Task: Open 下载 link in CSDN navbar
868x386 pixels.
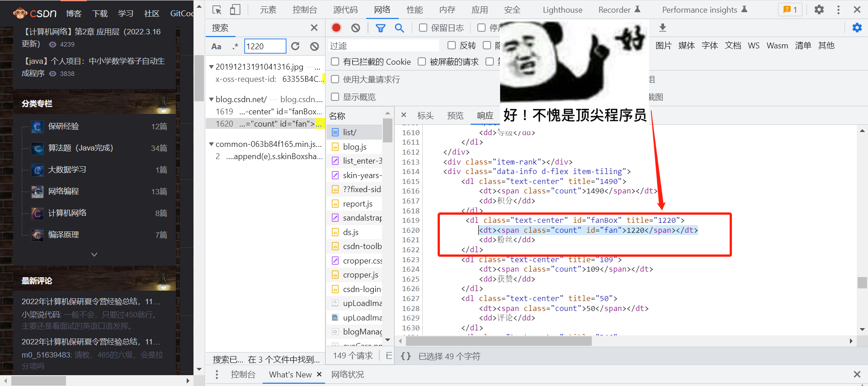Action: pyautogui.click(x=100, y=14)
